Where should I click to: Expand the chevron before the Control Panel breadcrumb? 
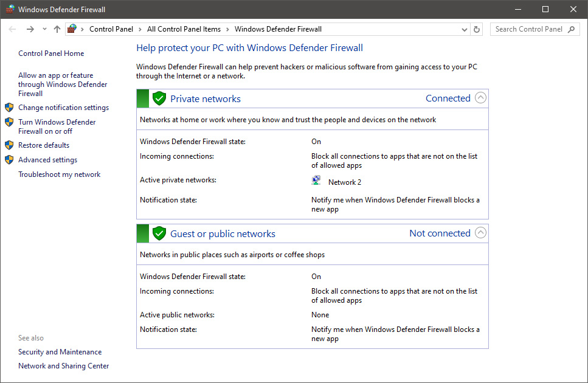point(82,29)
